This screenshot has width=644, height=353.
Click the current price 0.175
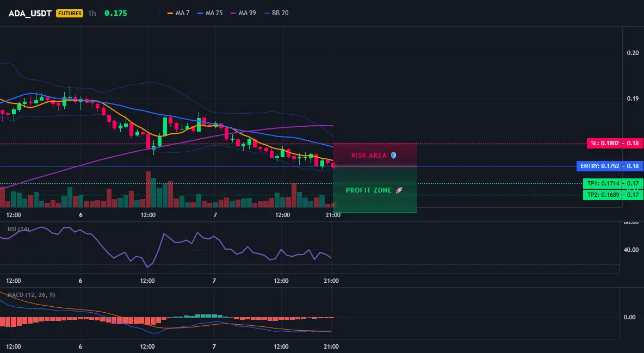coord(116,13)
